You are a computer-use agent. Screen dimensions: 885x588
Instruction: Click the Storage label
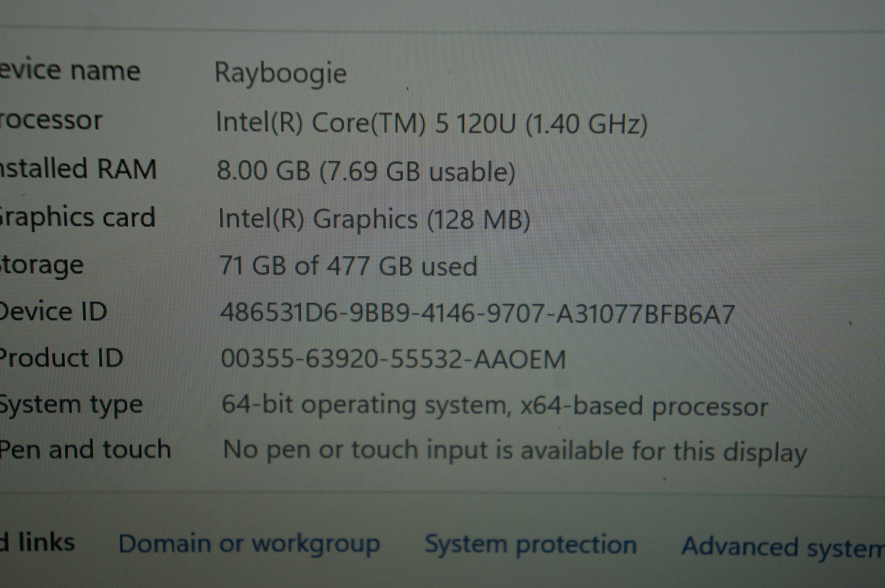[x=41, y=266]
